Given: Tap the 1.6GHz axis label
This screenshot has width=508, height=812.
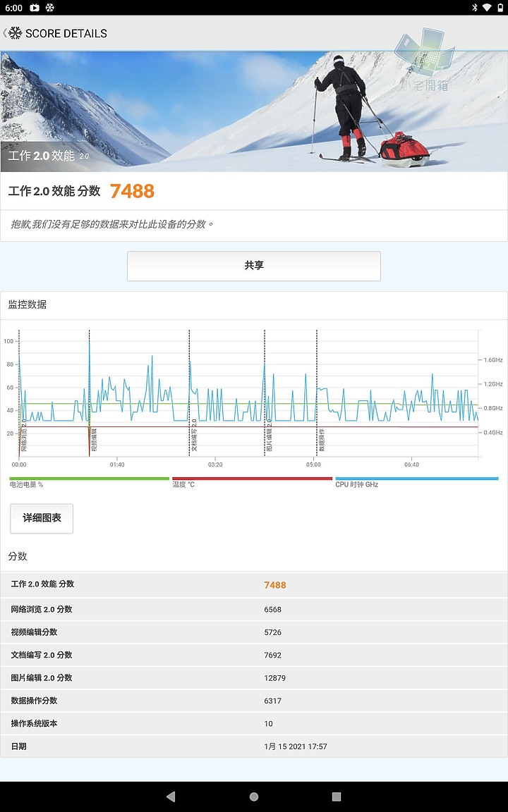Looking at the screenshot, I should click(x=493, y=360).
